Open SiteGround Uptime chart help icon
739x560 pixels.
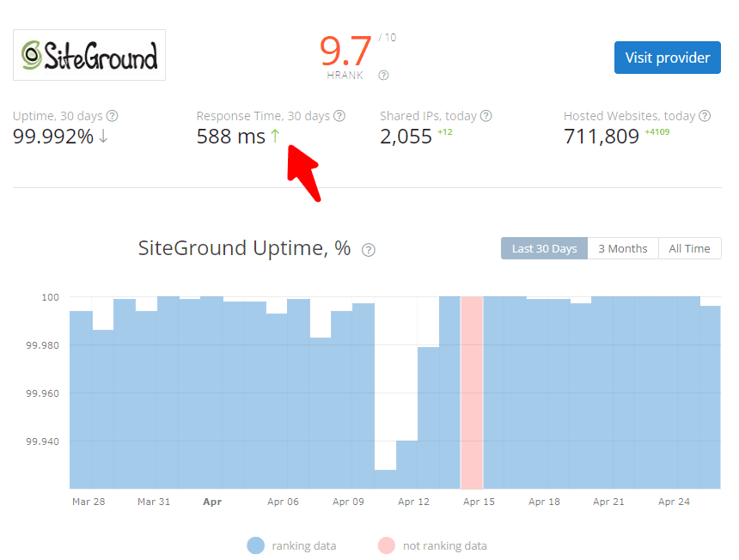point(369,250)
